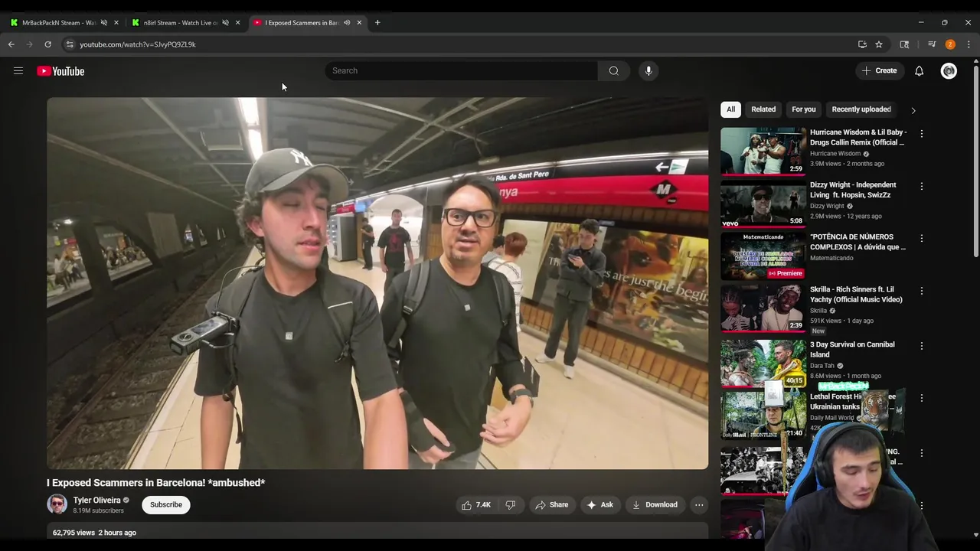Go to YouTube home via logo
Screen dimensions: 980x551
click(x=60, y=71)
